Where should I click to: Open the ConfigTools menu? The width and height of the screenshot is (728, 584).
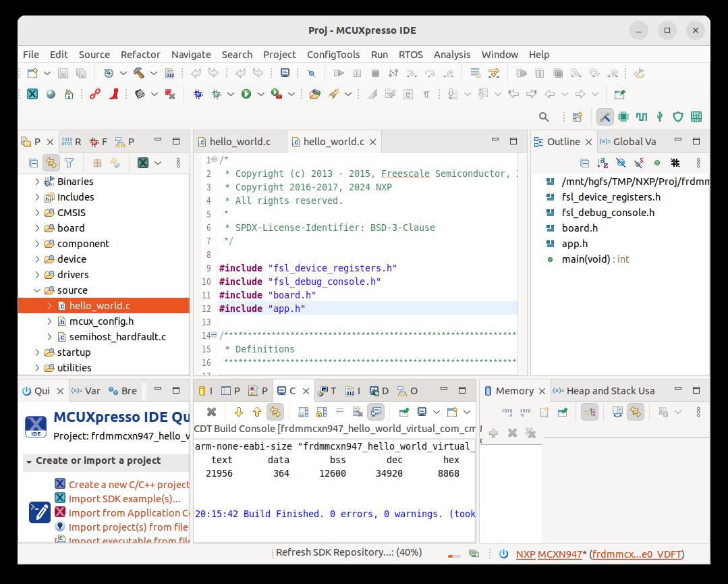pyautogui.click(x=333, y=55)
